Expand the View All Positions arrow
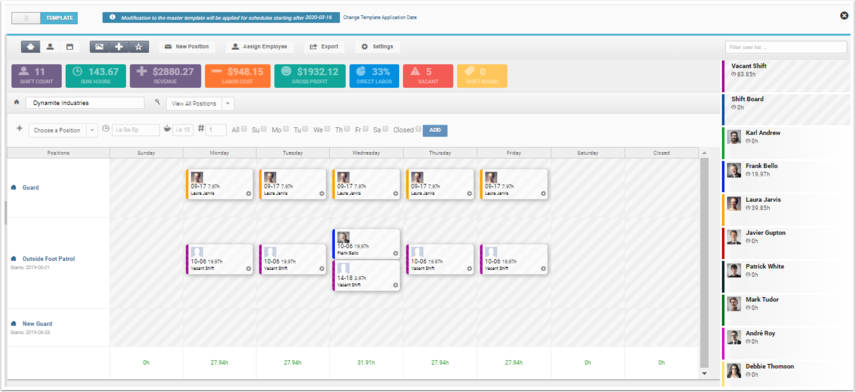Image resolution: width=855 pixels, height=392 pixels. [x=228, y=104]
